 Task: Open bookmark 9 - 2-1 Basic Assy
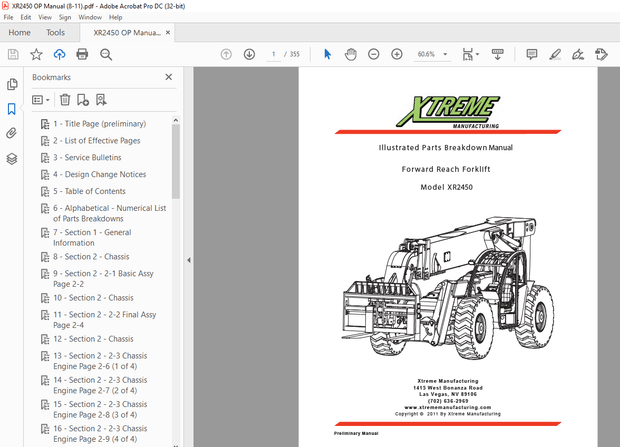[x=103, y=278]
